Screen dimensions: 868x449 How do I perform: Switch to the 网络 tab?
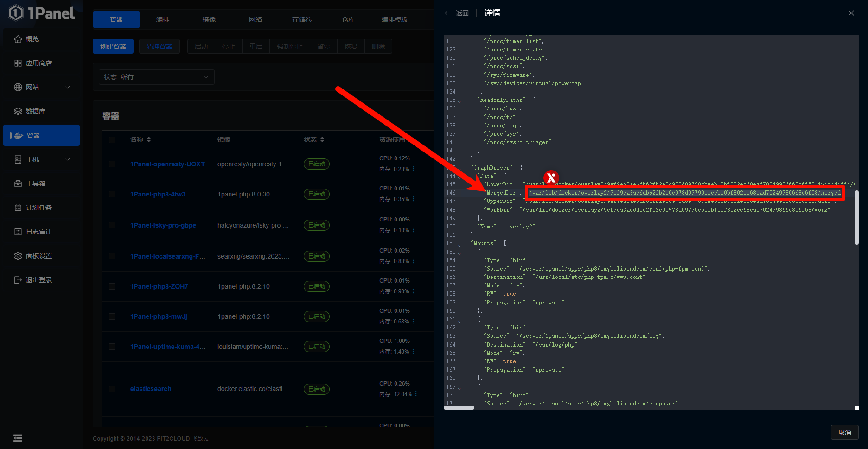pos(255,19)
